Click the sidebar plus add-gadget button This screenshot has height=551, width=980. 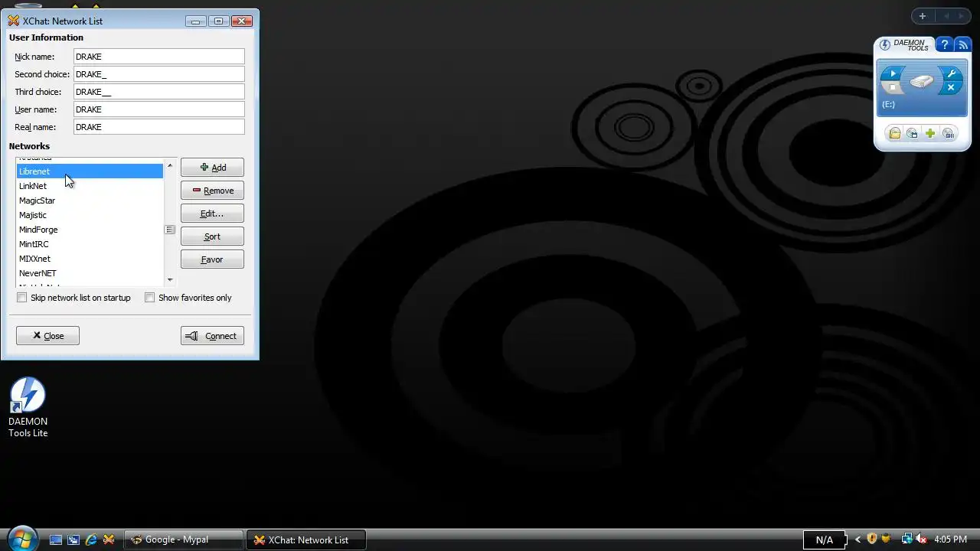coord(923,16)
